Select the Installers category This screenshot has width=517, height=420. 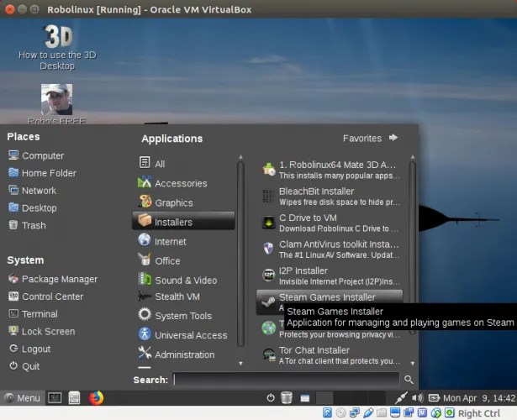pos(183,221)
